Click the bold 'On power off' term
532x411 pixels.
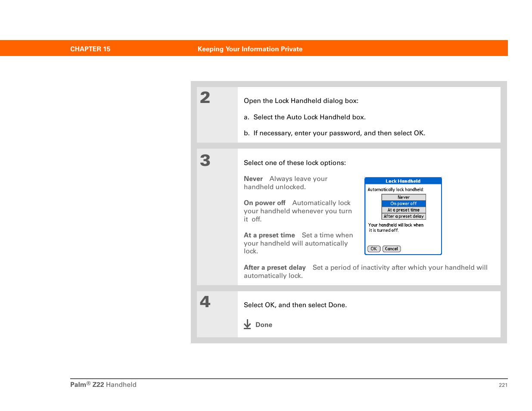pos(264,203)
